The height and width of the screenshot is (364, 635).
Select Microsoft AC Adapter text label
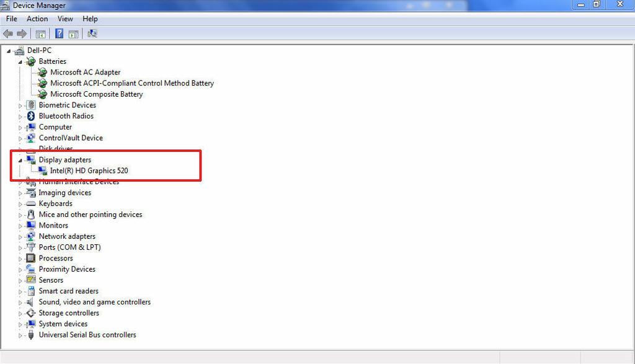pos(85,73)
